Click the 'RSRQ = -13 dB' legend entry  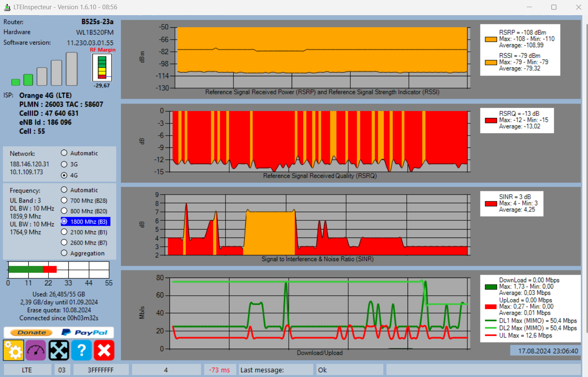519,114
